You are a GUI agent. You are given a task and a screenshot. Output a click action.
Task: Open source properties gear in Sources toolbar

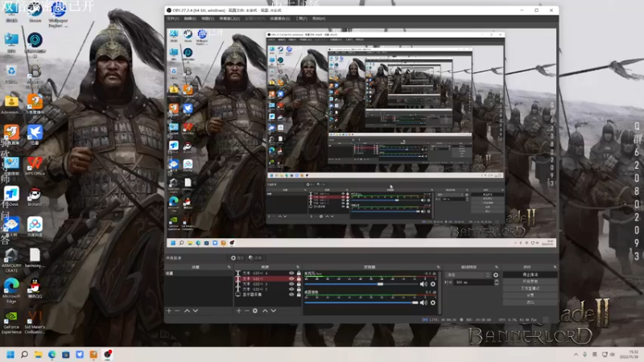coord(255,311)
